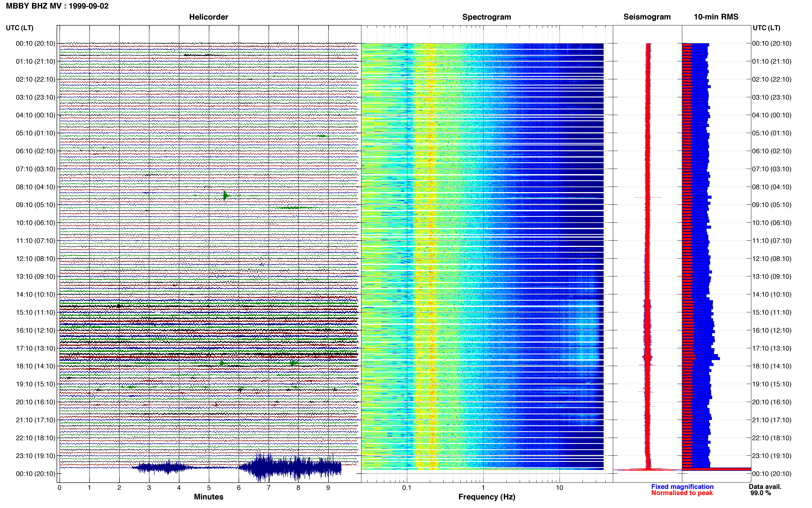This screenshot has height=508, width=812.
Task: Click left time label '12:10 (08:10)'
Action: [36, 259]
